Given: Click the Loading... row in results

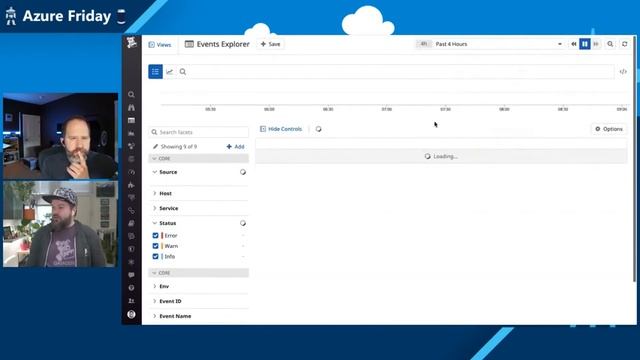Looking at the screenshot, I should coord(441,156).
